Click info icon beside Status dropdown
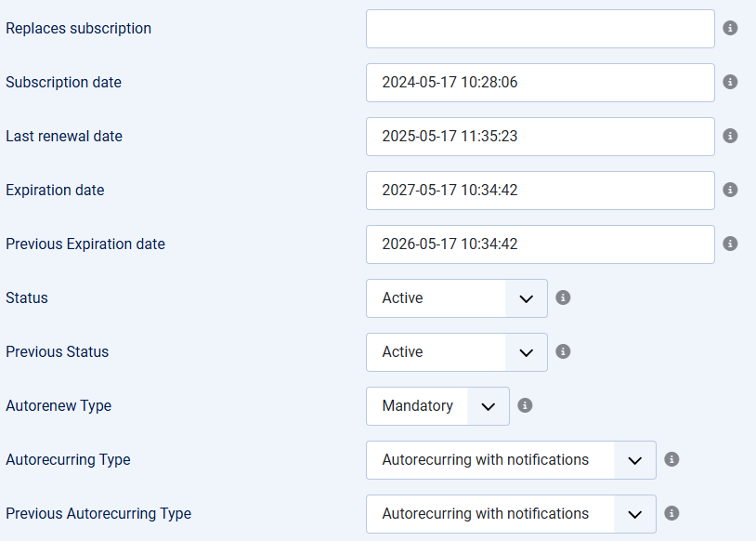The width and height of the screenshot is (756, 541). point(563,297)
